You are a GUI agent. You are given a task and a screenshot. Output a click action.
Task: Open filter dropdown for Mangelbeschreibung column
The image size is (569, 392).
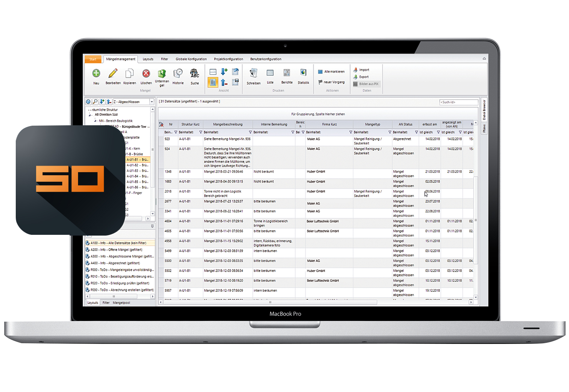click(x=250, y=132)
